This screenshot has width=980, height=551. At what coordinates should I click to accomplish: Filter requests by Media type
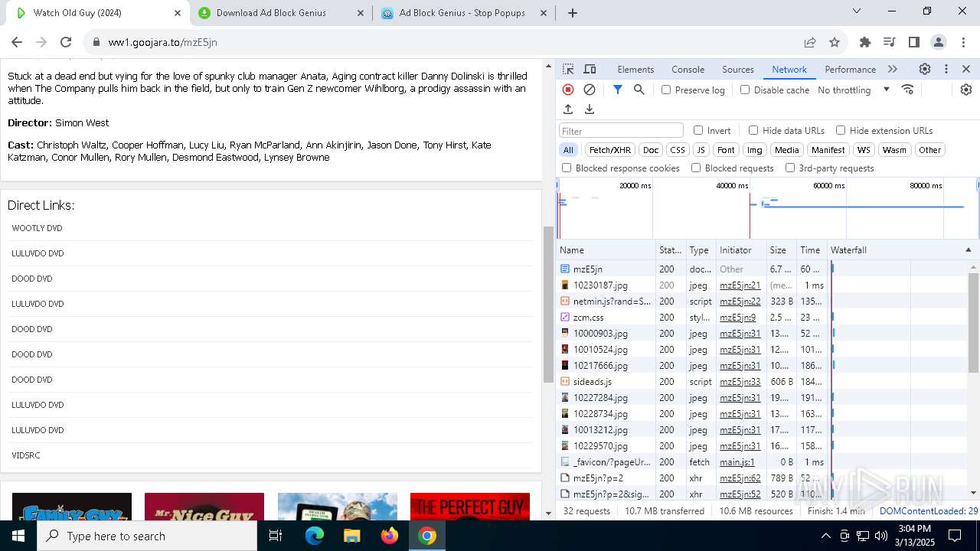(x=786, y=150)
